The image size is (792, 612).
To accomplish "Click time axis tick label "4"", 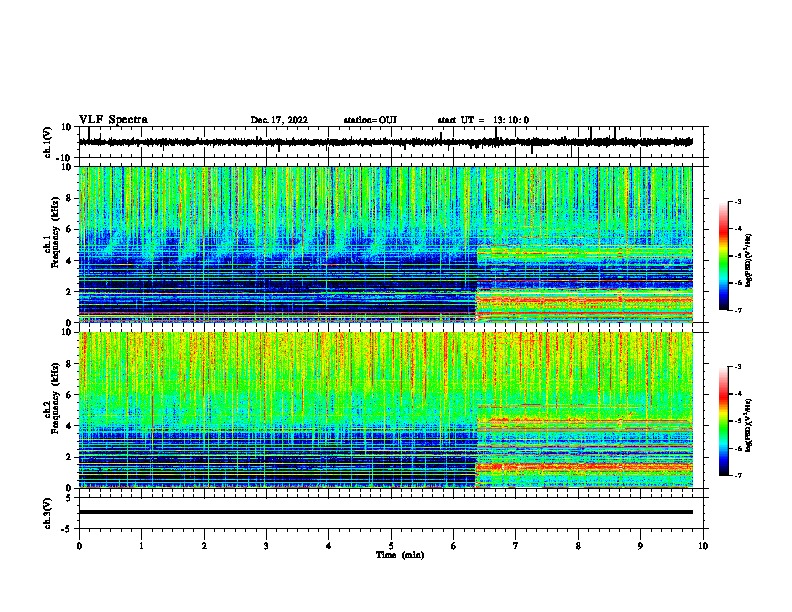I will click(x=329, y=546).
